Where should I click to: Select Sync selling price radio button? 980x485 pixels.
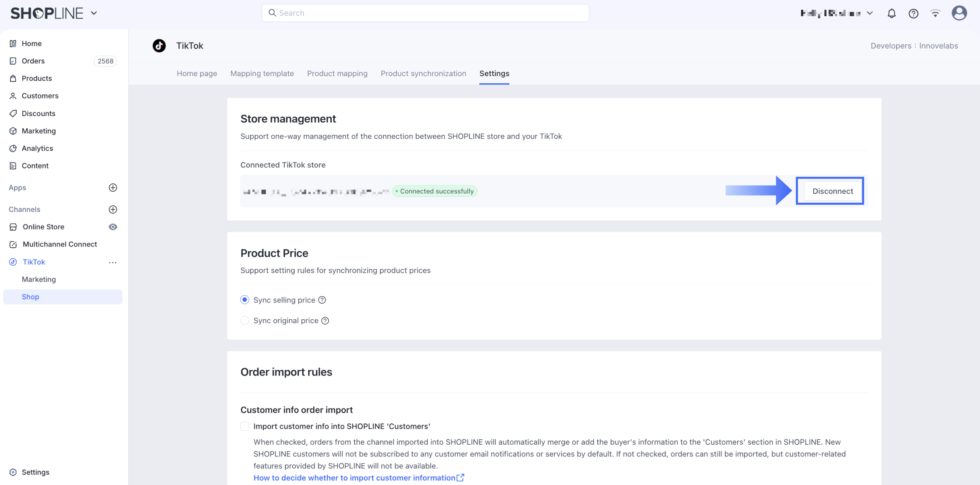(x=245, y=300)
